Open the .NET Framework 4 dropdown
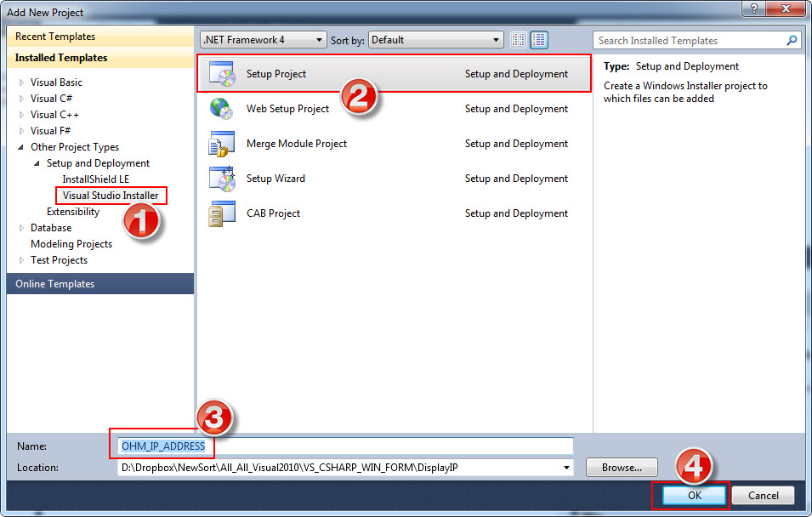This screenshot has height=517, width=812. 264,40
